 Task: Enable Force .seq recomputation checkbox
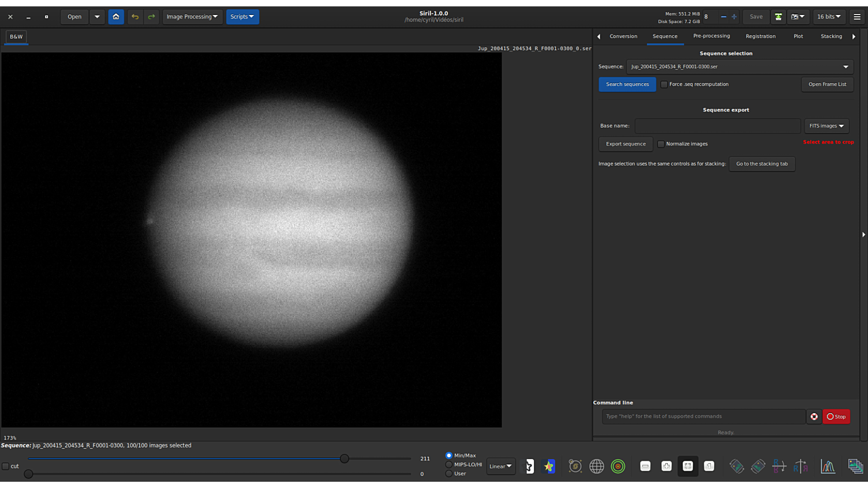664,84
